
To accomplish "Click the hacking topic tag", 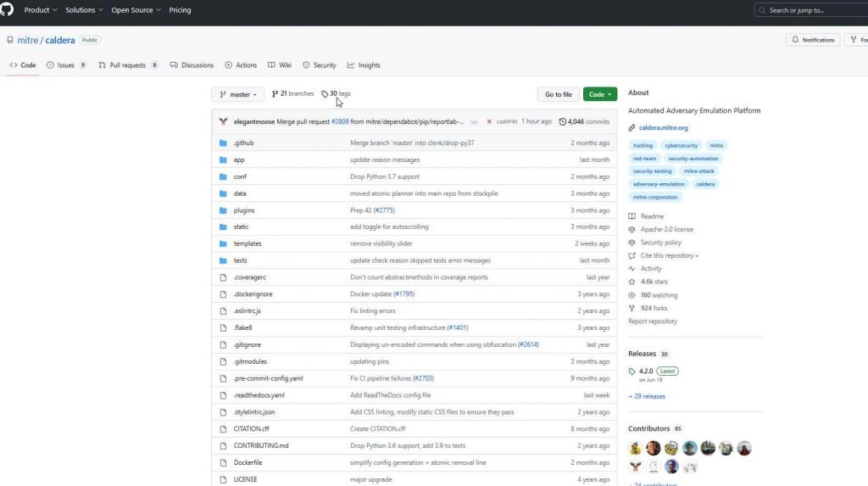I will tap(643, 146).
